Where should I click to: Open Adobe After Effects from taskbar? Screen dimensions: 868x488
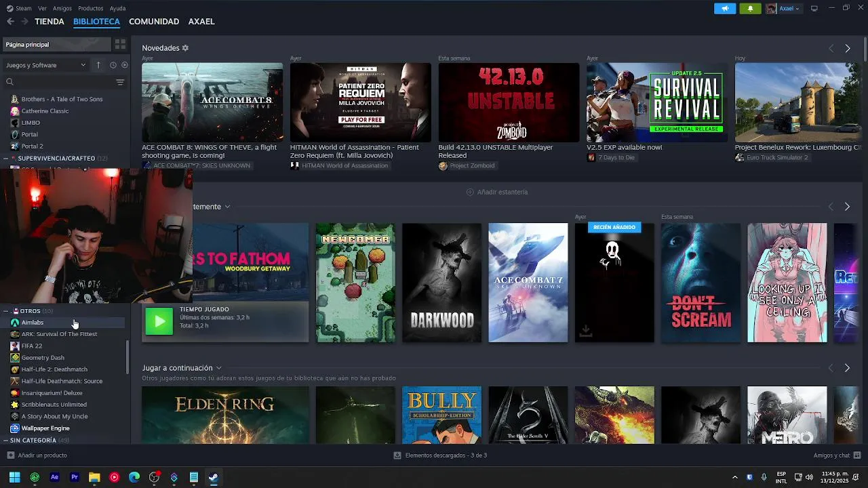(x=55, y=477)
